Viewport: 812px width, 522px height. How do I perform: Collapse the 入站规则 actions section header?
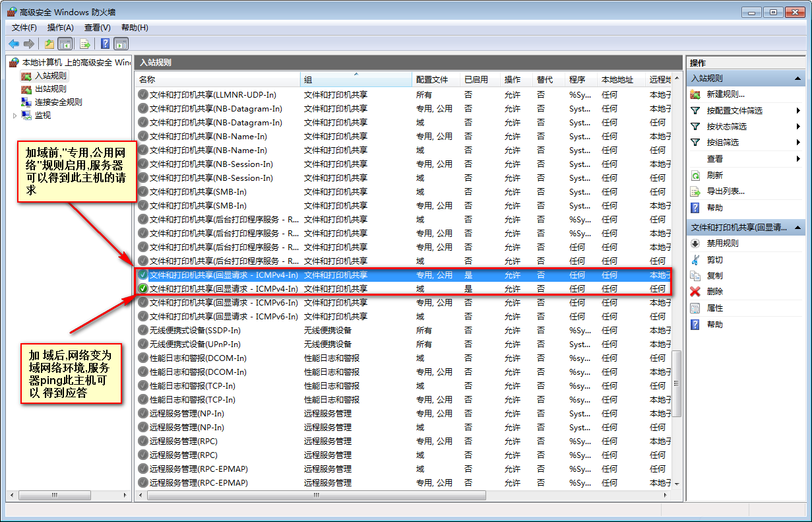pos(797,79)
